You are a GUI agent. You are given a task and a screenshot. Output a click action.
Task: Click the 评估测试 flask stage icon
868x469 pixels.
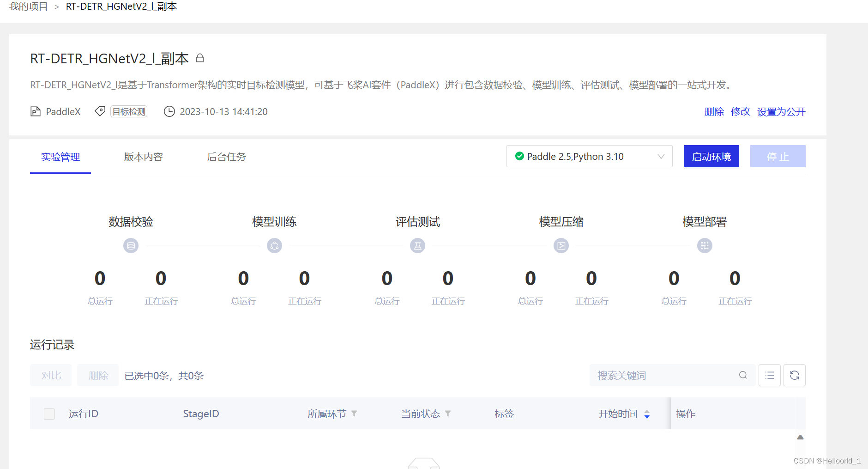[418, 245]
